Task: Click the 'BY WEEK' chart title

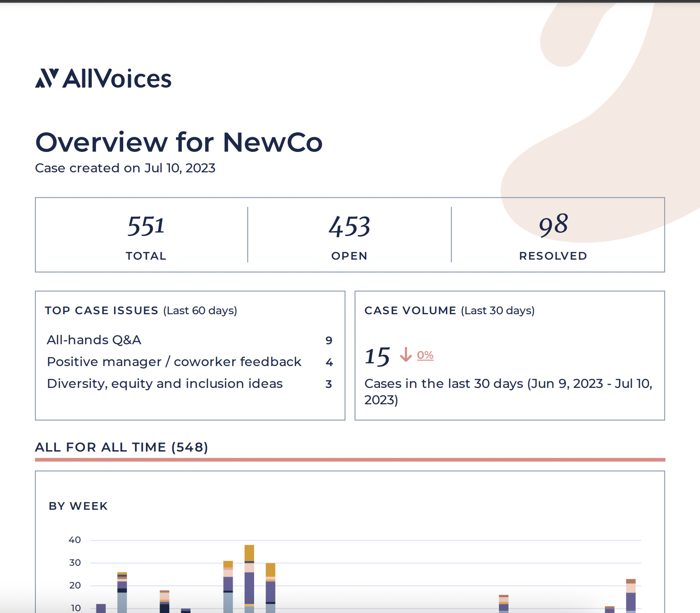Action: click(78, 506)
